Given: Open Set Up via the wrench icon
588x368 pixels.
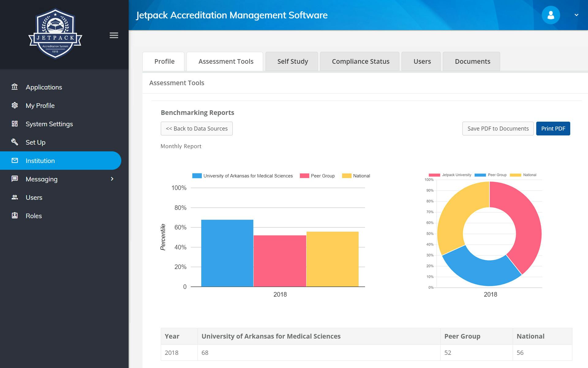Looking at the screenshot, I should (14, 142).
